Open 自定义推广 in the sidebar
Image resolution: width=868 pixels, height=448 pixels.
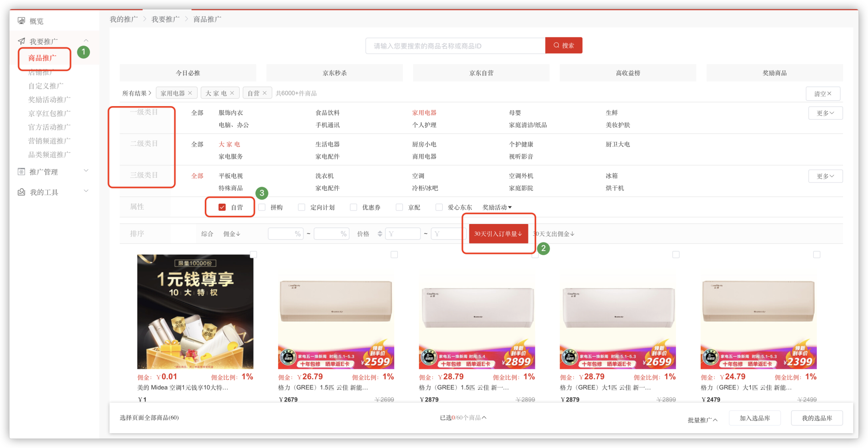click(x=46, y=86)
